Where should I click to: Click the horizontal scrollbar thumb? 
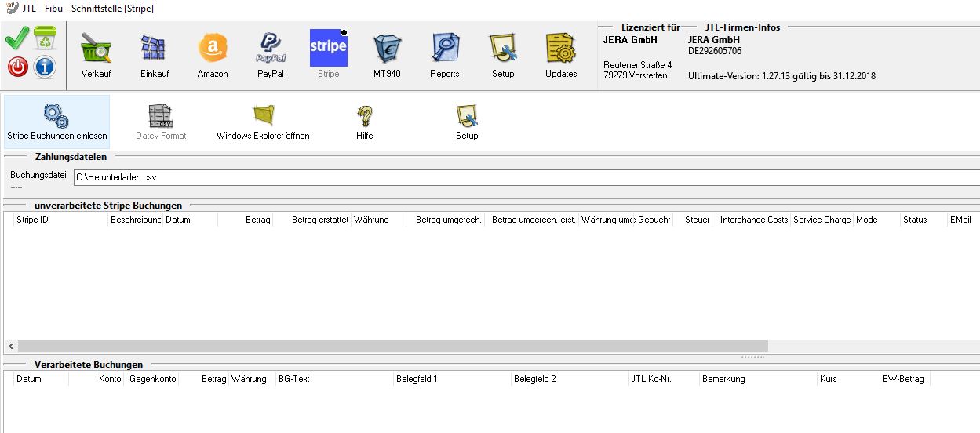pos(393,346)
